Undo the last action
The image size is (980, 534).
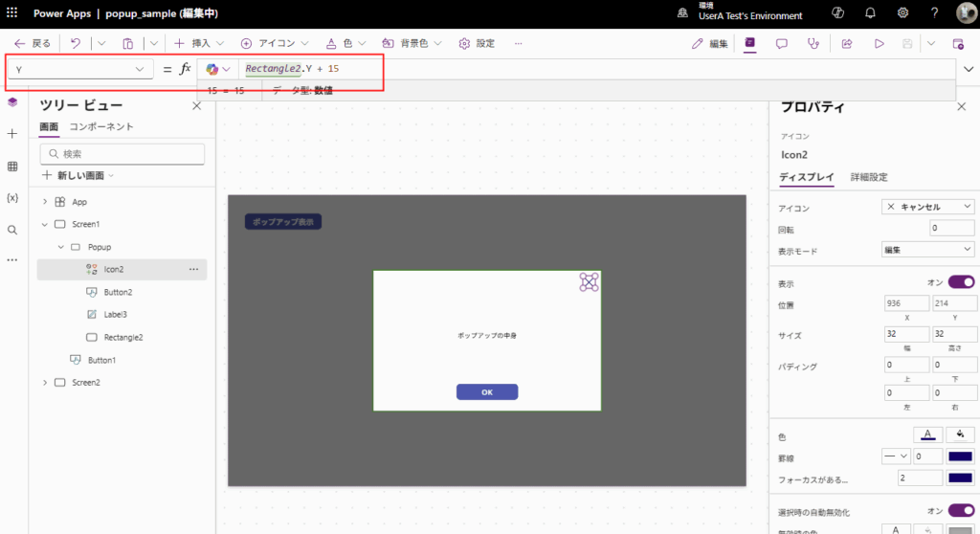pos(75,43)
